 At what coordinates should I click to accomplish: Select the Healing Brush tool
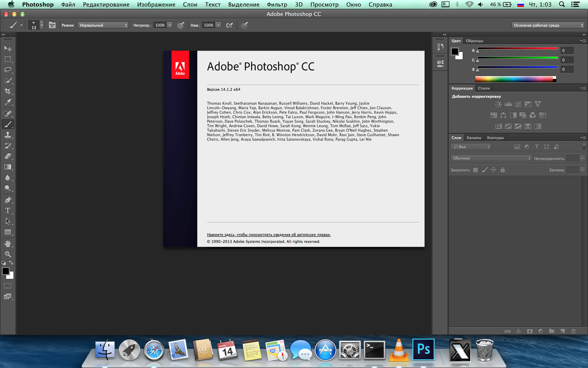[8, 114]
